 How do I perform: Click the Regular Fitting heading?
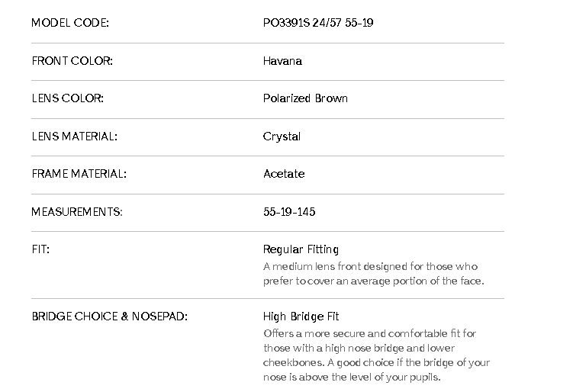point(301,249)
